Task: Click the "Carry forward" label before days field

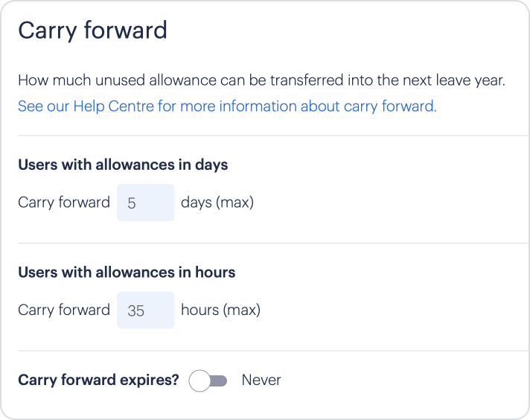Action: [x=64, y=203]
